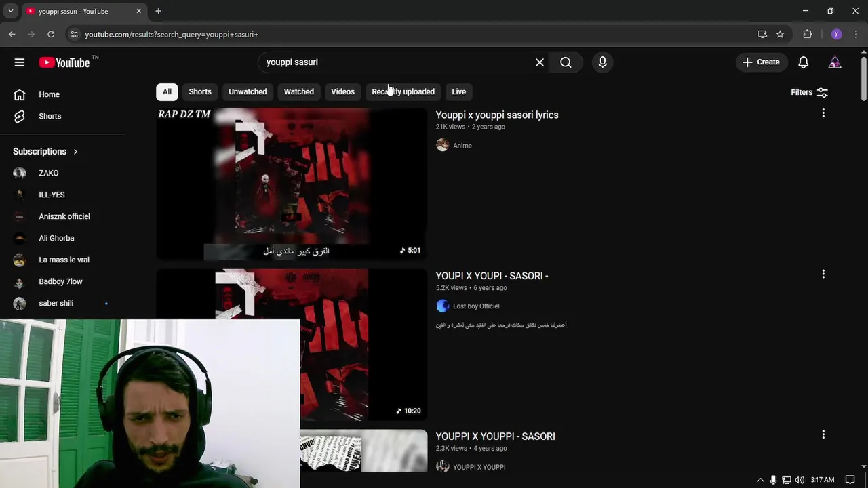The height and width of the screenshot is (488, 868).
Task: Play the RAP DZ TM thumbnail video
Action: pyautogui.click(x=292, y=184)
